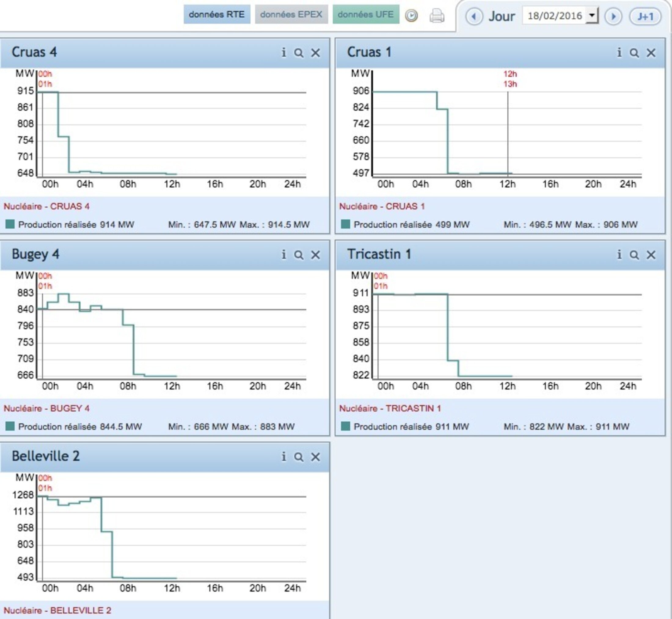This screenshot has width=672, height=619.
Task: Open info icon for Belleville 2
Action: click(283, 456)
